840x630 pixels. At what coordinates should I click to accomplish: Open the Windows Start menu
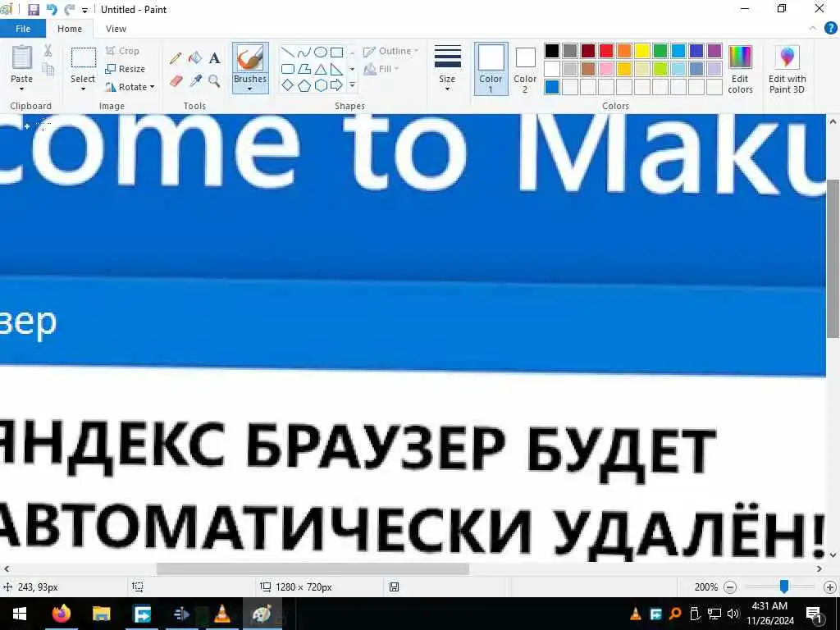point(20,614)
